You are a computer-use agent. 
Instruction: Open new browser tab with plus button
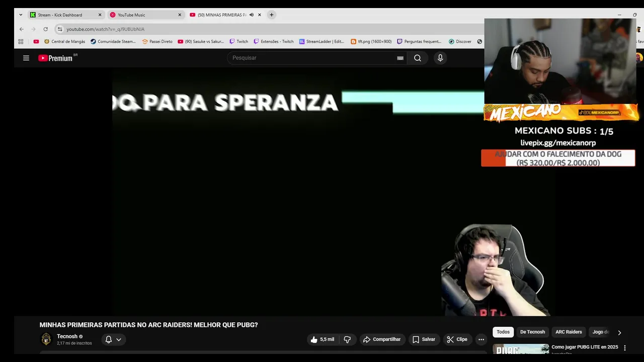(x=271, y=15)
